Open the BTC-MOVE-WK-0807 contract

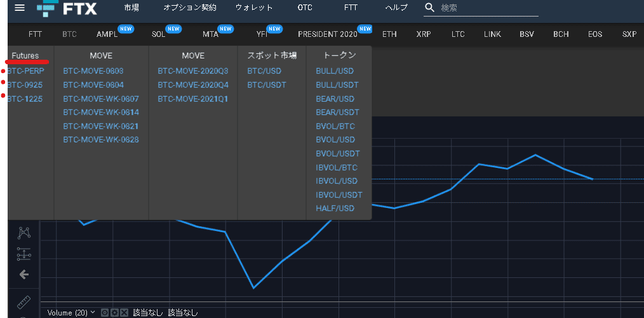(x=101, y=99)
